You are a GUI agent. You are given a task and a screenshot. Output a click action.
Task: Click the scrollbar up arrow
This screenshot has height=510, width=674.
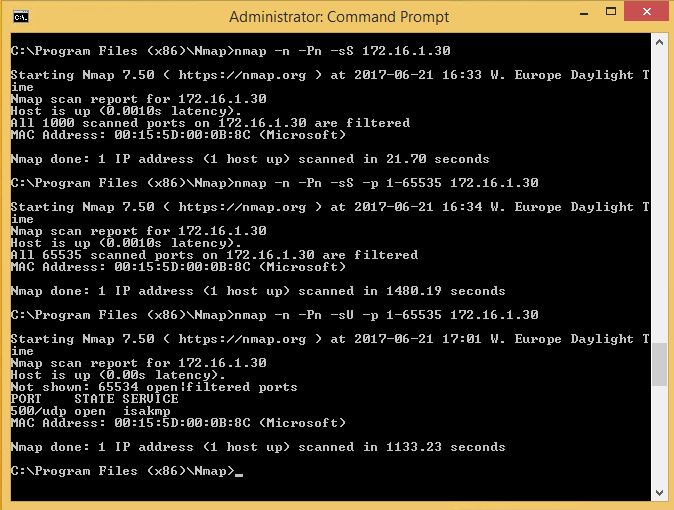click(659, 42)
